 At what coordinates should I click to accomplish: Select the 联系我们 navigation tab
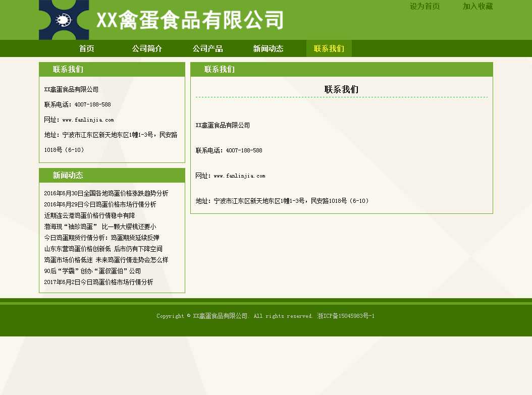click(x=329, y=49)
